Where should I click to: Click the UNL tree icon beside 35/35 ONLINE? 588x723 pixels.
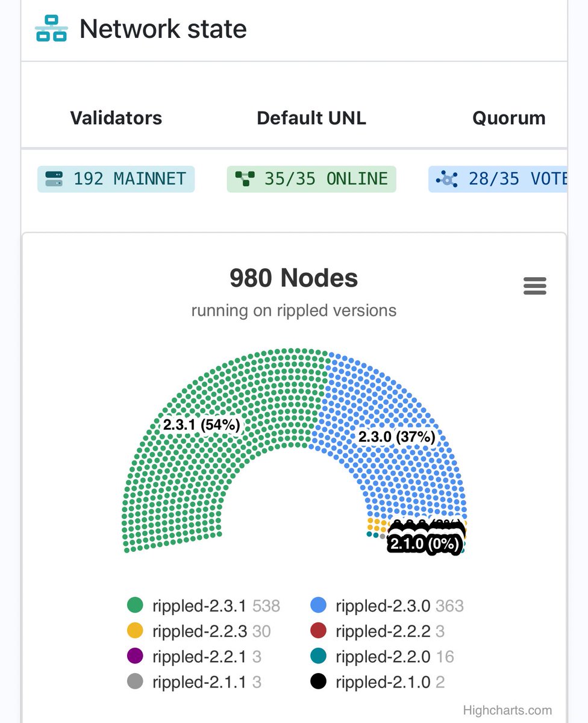click(245, 179)
